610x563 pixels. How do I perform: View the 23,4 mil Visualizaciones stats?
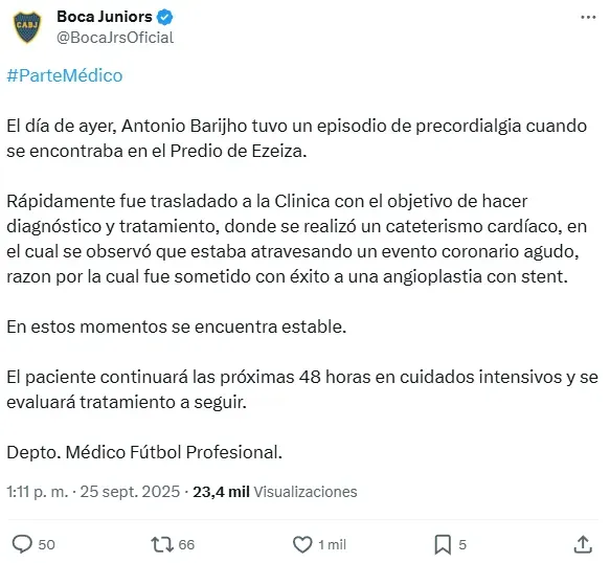274,492
